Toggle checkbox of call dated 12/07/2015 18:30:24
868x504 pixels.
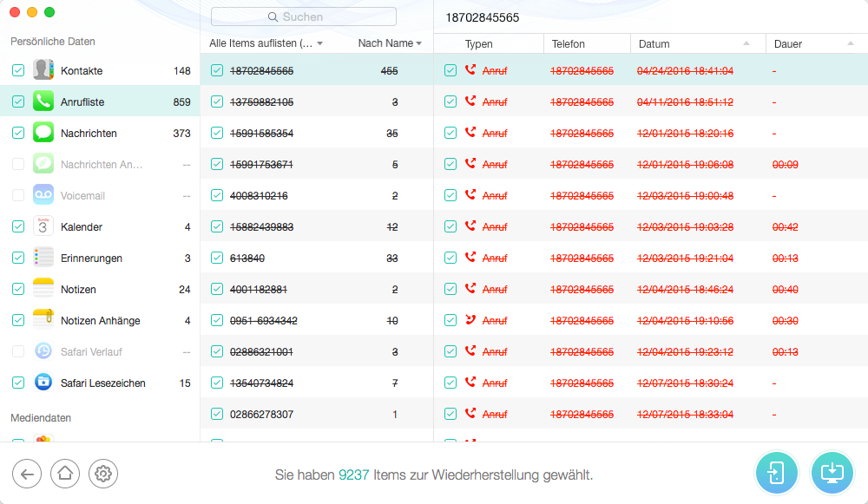[x=450, y=383]
